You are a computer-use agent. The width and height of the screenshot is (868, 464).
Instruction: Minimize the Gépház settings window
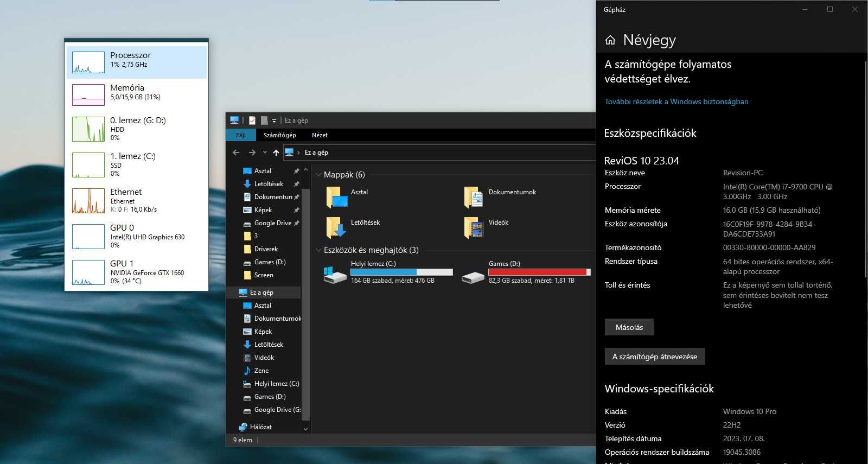point(805,9)
